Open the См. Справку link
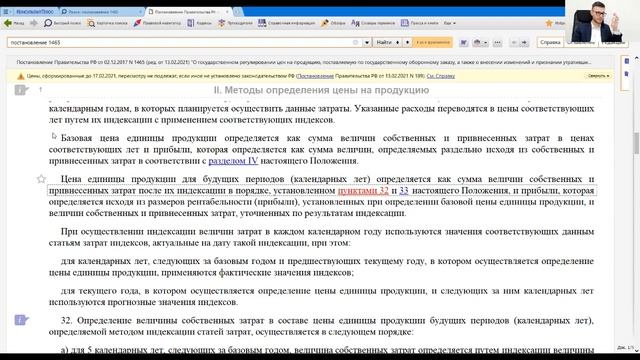 (440, 76)
